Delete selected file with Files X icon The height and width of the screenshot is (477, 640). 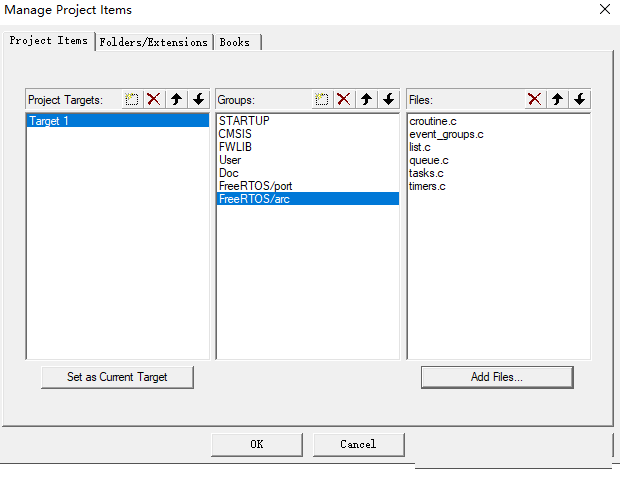click(x=534, y=99)
